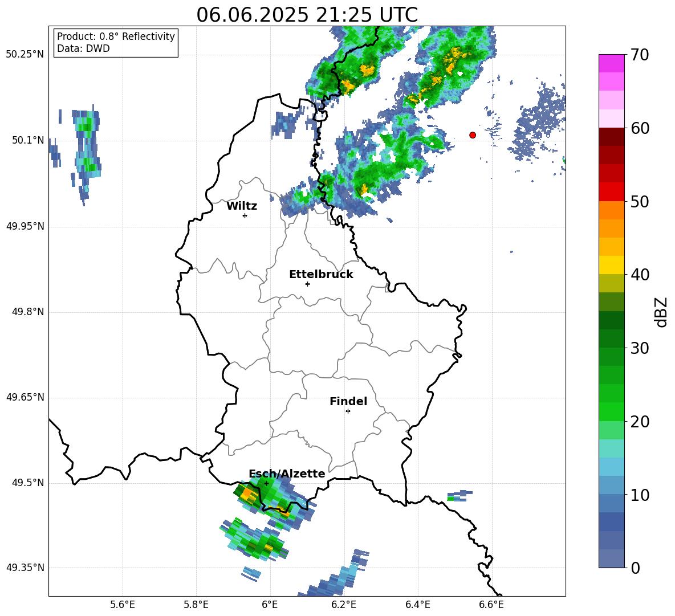This screenshot has width=675, height=616.
Task: Pick the orange swatch just below 50
Action: tap(611, 210)
